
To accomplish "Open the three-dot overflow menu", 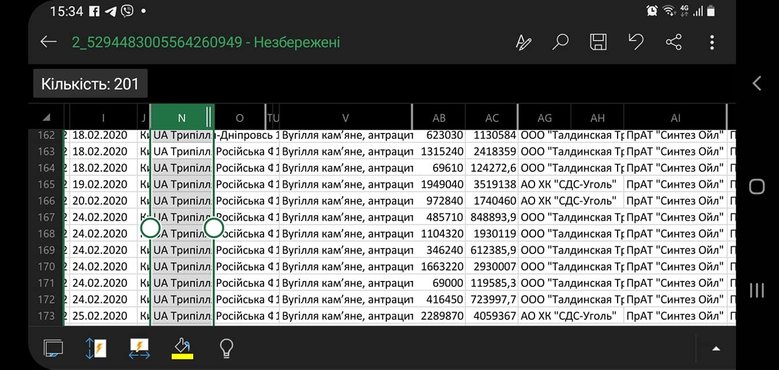I will 712,42.
